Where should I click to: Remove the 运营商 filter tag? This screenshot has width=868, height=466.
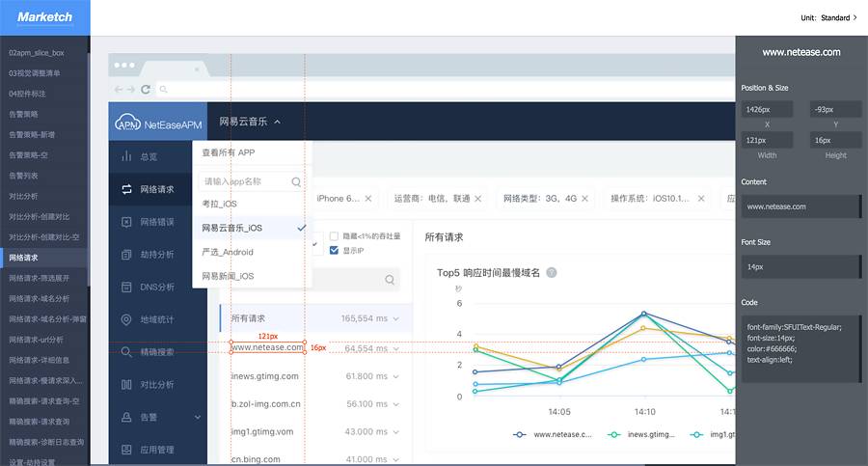tap(477, 199)
